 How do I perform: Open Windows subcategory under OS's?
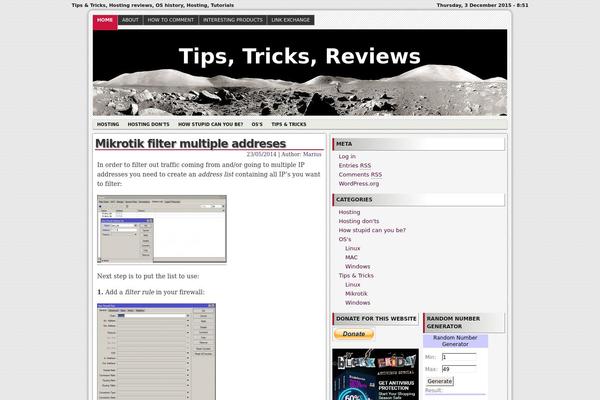coord(357,266)
